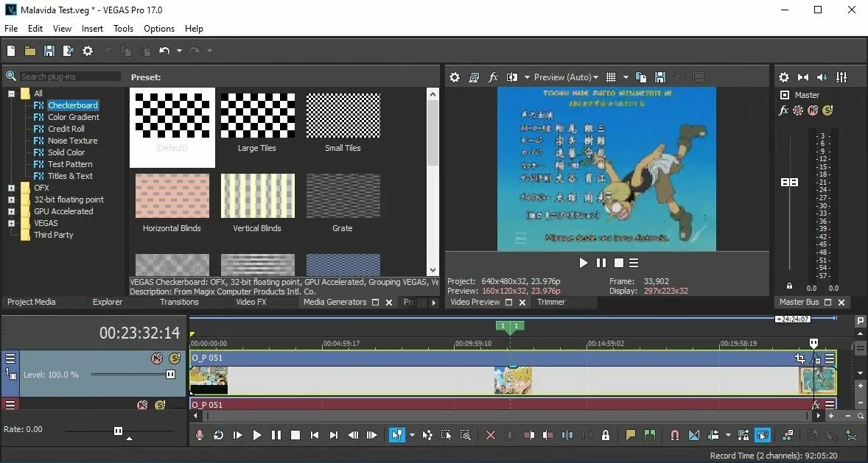Toggle lock fader channels in Master Bus
The height and width of the screenshot is (463, 868).
point(789,286)
